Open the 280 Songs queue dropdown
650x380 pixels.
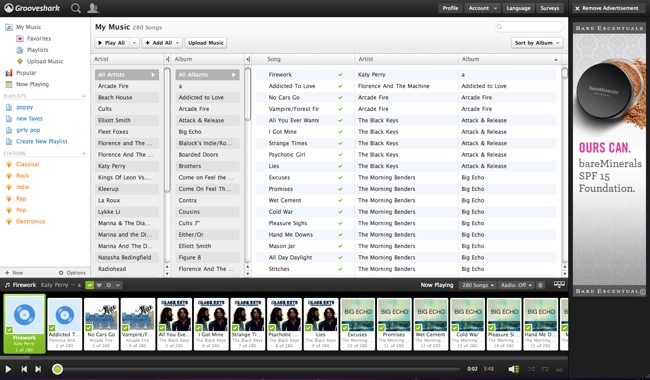pos(478,285)
